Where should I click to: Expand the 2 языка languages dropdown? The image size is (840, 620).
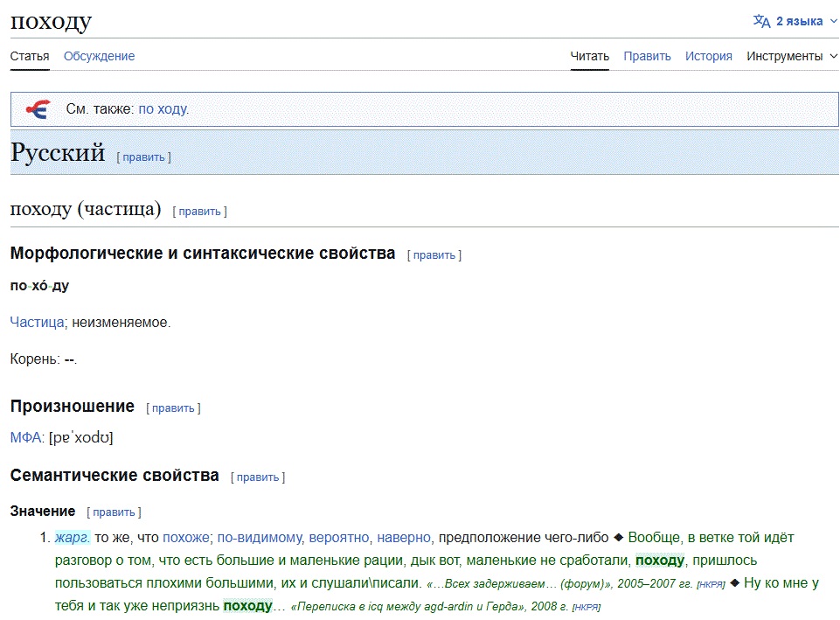(795, 21)
